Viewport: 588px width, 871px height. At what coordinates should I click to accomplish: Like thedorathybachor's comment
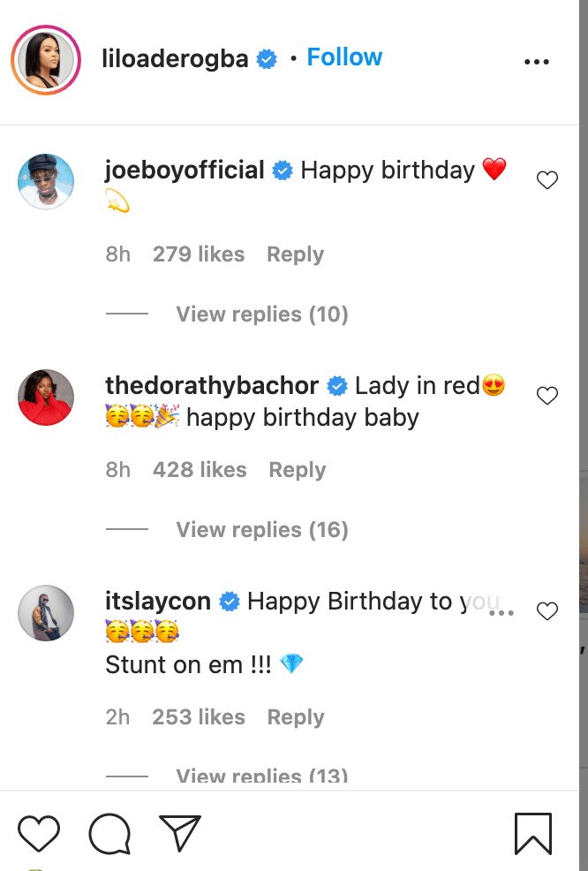pos(547,396)
